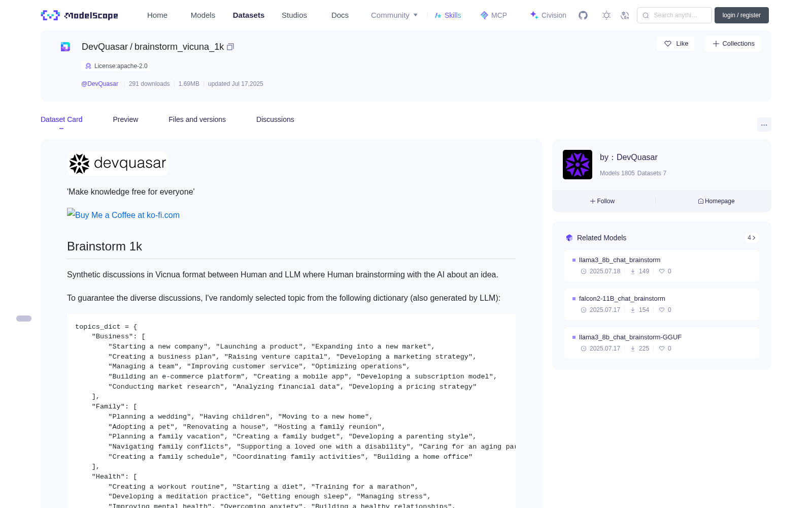Viewport: 812px width, 508px height.
Task: Open the Datasets section
Action: coord(249,15)
